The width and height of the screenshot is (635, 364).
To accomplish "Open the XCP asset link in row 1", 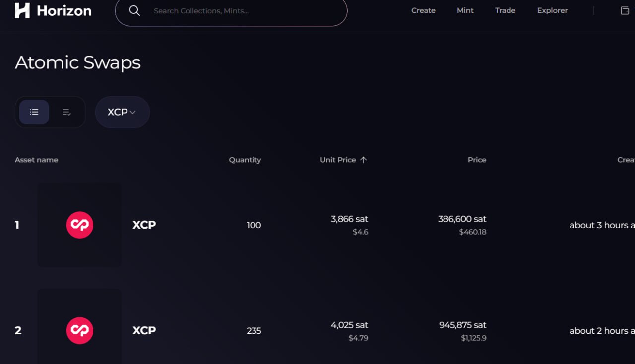I will pyautogui.click(x=144, y=225).
